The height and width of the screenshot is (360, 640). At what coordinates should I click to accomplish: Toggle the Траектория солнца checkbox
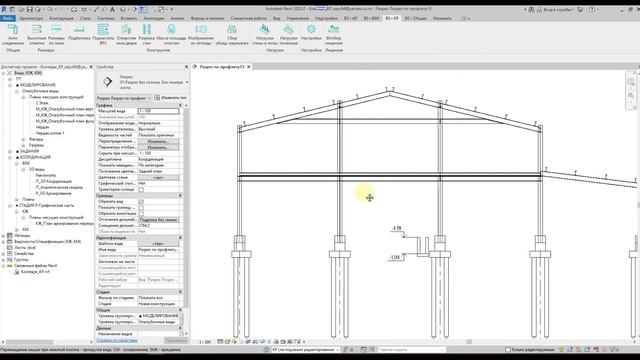point(141,189)
